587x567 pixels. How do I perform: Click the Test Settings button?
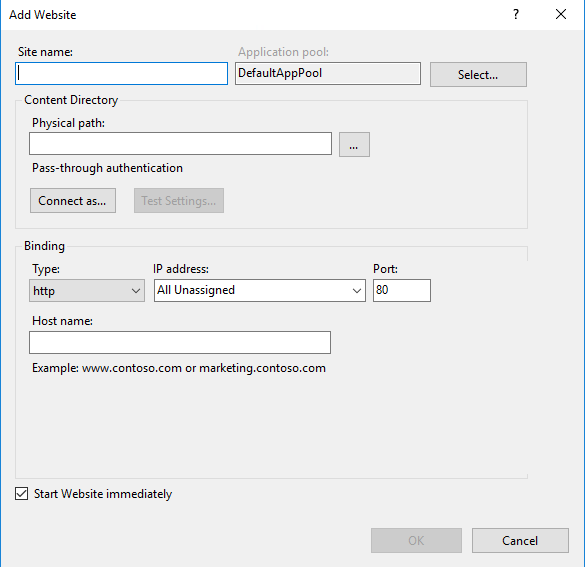click(179, 201)
